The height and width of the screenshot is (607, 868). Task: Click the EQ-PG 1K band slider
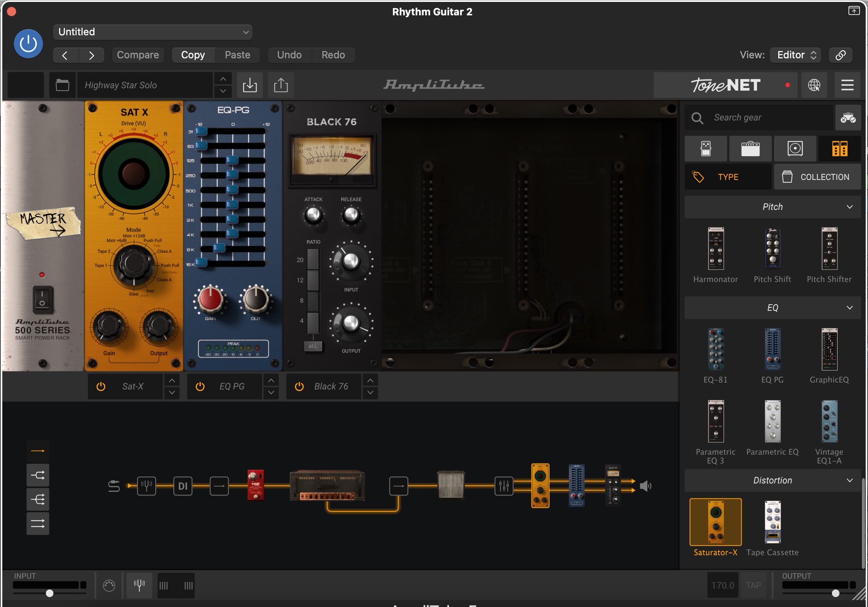[232, 205]
